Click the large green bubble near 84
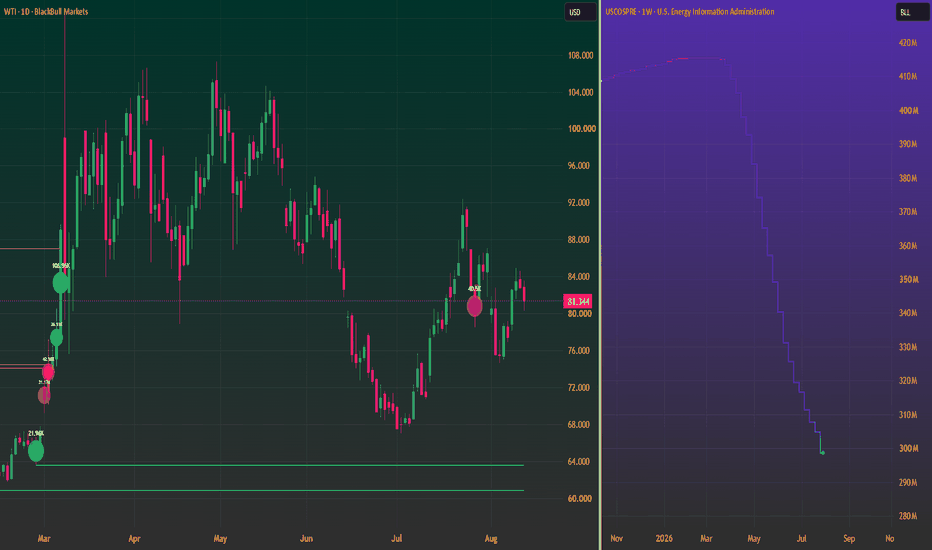The width and height of the screenshot is (932, 550). pos(61,282)
